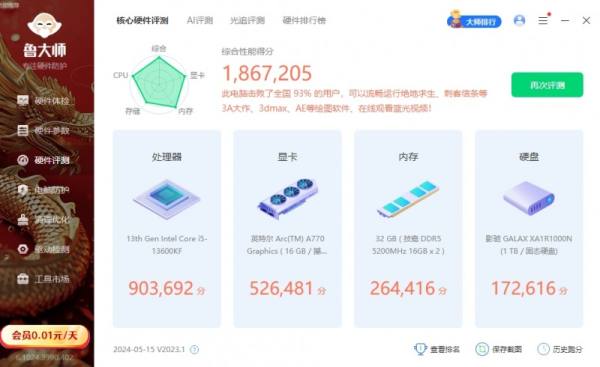Open the cleanup optimization sidebar item
The width and height of the screenshot is (600, 367).
coord(44,220)
